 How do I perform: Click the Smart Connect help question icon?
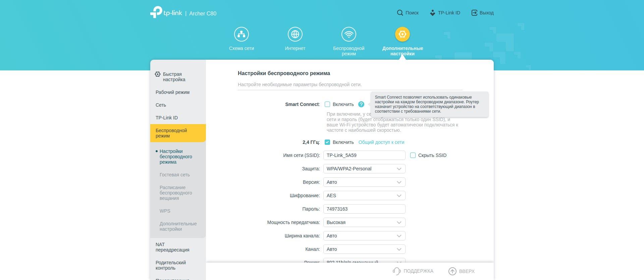pos(361,104)
